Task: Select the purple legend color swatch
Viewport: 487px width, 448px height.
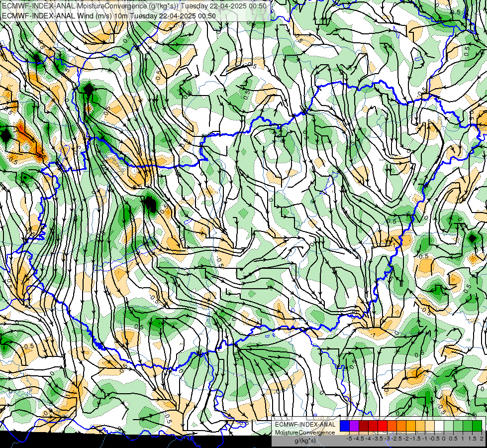Action: point(354,426)
